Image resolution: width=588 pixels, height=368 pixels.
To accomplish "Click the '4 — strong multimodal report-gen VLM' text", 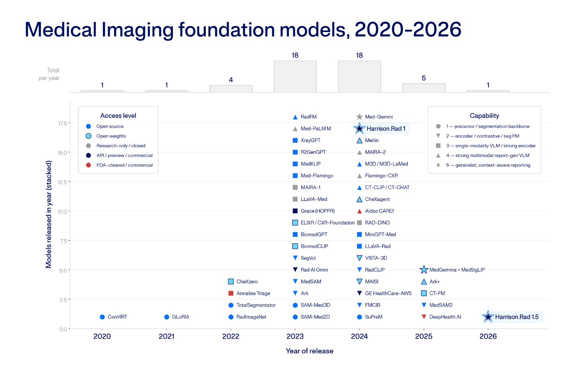I will coord(488,155).
